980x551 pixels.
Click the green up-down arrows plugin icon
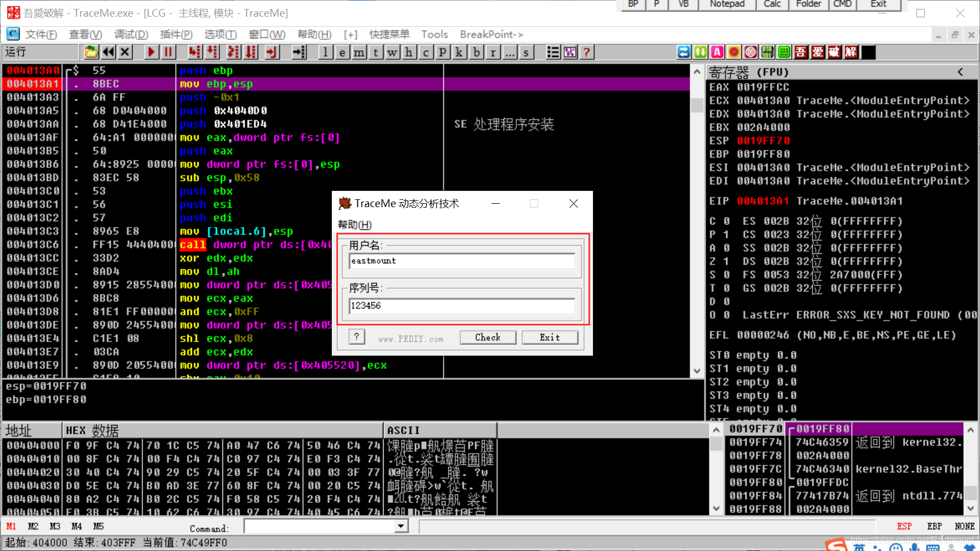701,52
